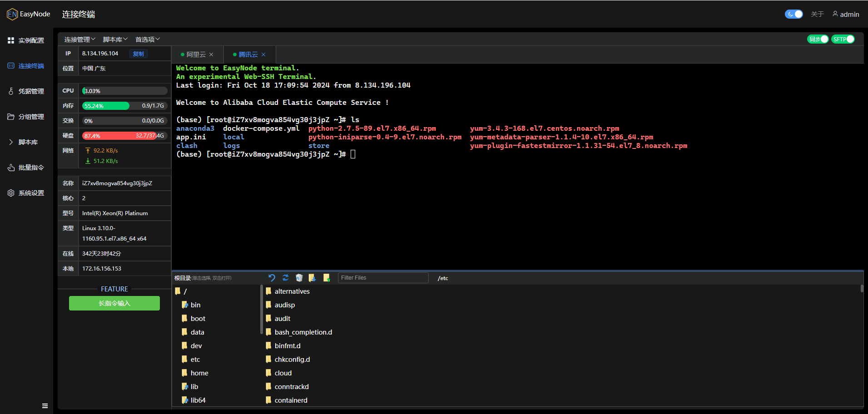Click the Filter Files input field
This screenshot has height=414, width=868.
pos(383,278)
